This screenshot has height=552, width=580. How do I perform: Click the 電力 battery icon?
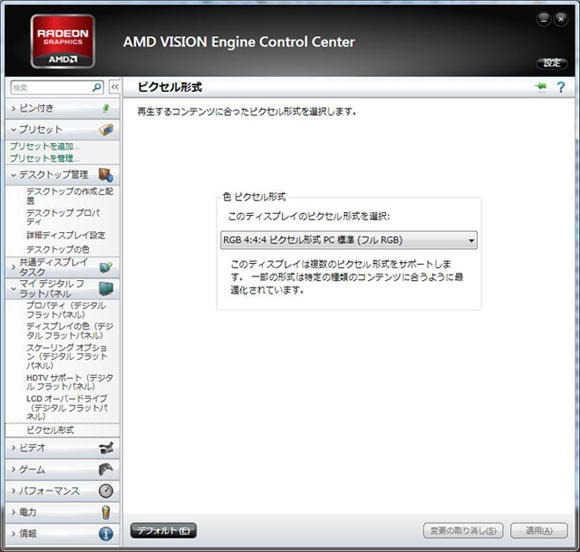coord(106,512)
